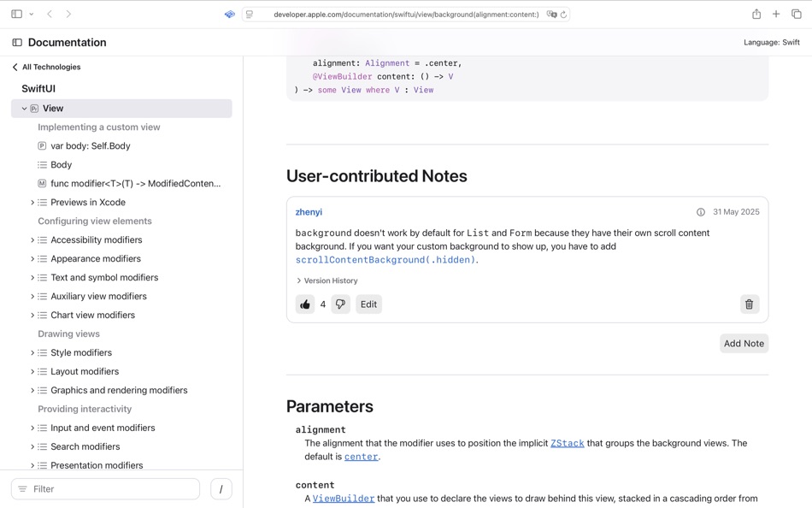Click the "31 May 2025" date text
The width and height of the screenshot is (812, 508).
tap(736, 212)
